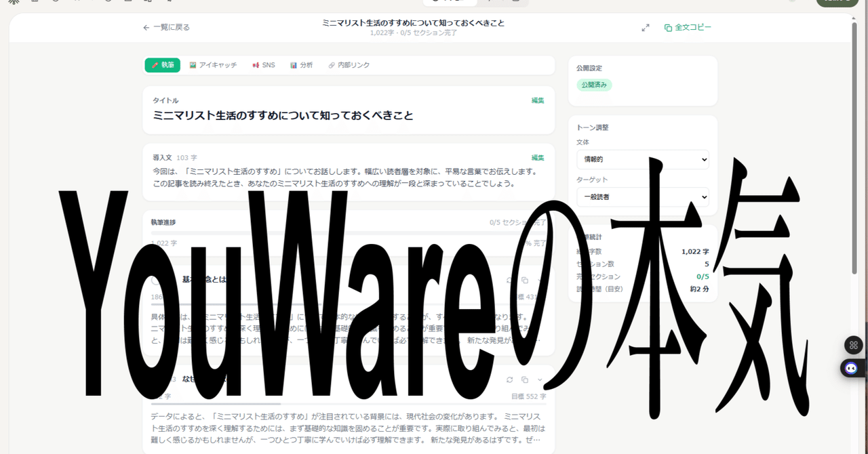Collapse the 基本概念とは section via chevron
The image size is (868, 454).
[538, 279]
